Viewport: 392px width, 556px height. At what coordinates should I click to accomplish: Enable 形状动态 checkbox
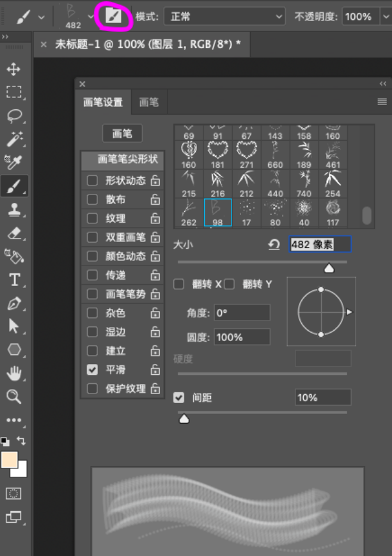[92, 180]
